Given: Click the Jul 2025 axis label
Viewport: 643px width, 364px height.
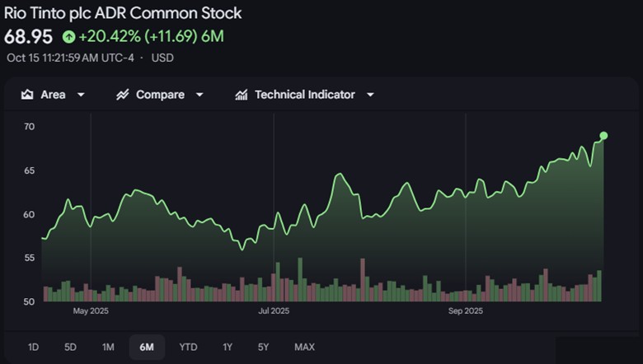Looking at the screenshot, I should pyautogui.click(x=274, y=311).
